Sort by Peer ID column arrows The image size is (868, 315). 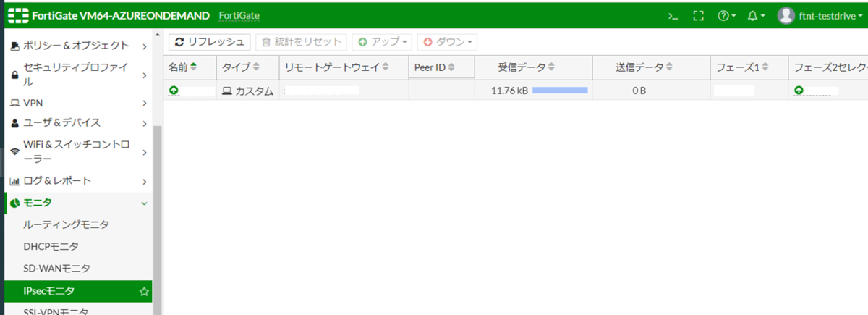click(451, 67)
